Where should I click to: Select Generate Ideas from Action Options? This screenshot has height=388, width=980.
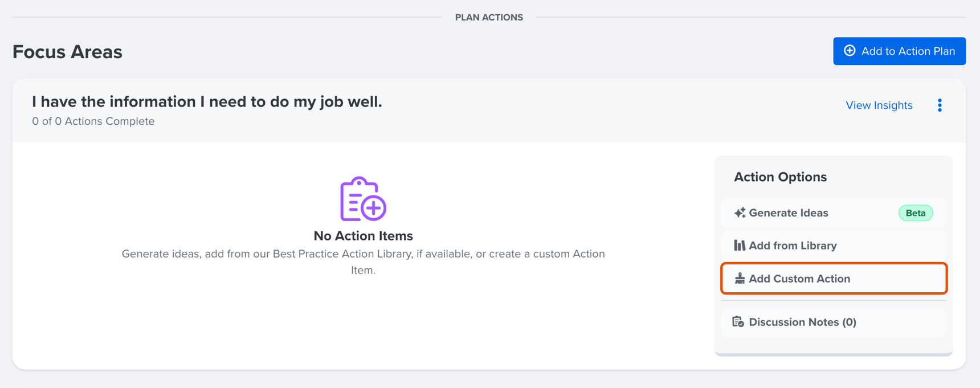click(x=788, y=213)
